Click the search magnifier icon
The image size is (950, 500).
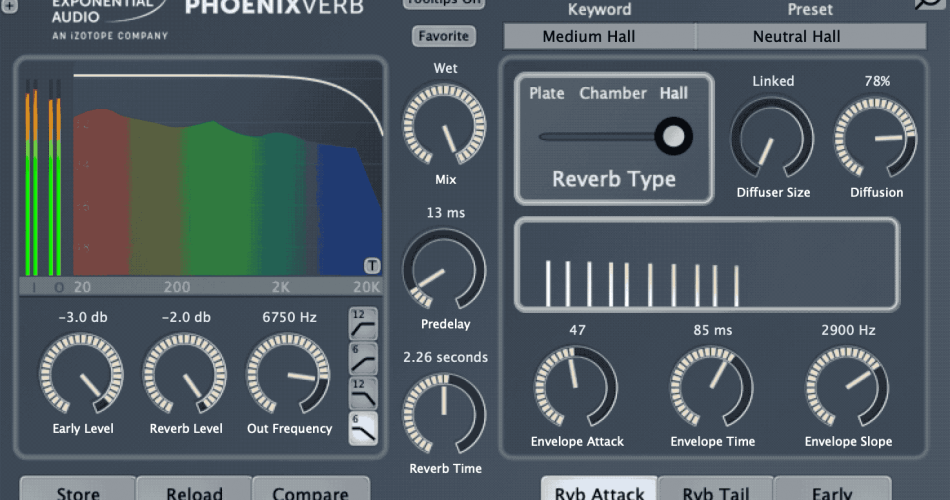[928, 4]
